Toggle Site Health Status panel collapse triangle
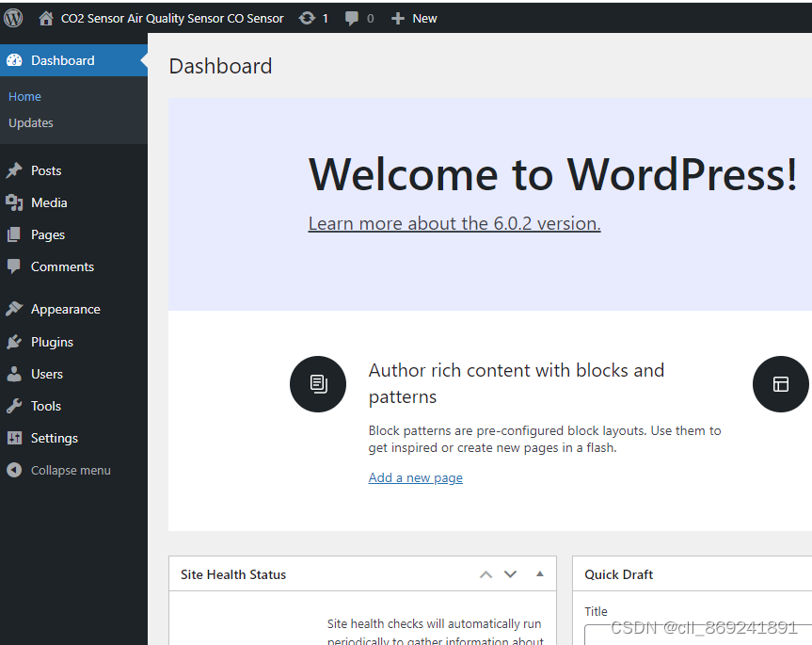The width and height of the screenshot is (812, 645). click(539, 573)
